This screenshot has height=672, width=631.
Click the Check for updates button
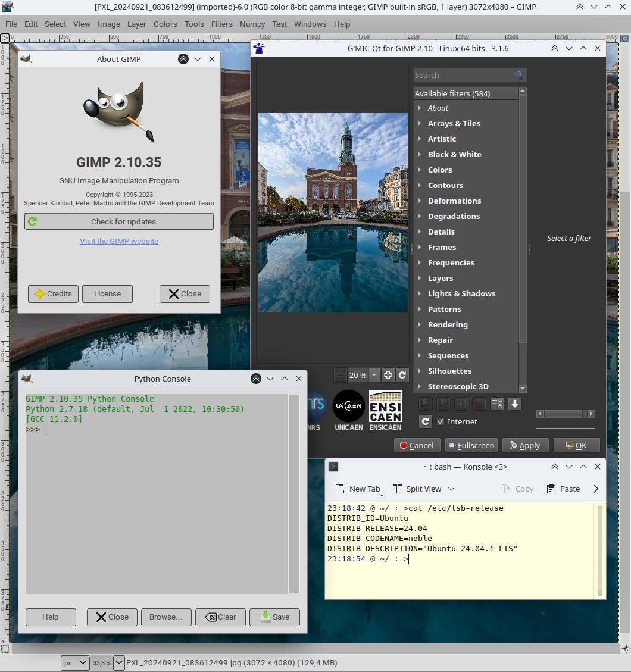119,221
